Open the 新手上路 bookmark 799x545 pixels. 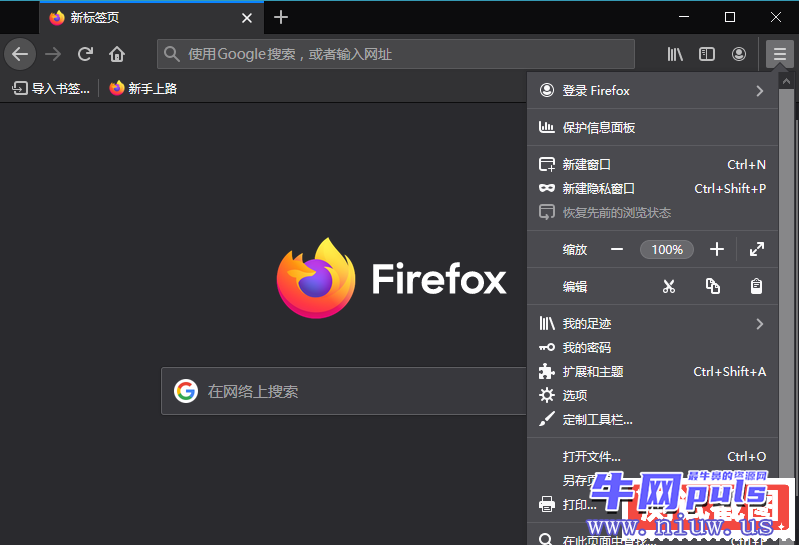143,89
